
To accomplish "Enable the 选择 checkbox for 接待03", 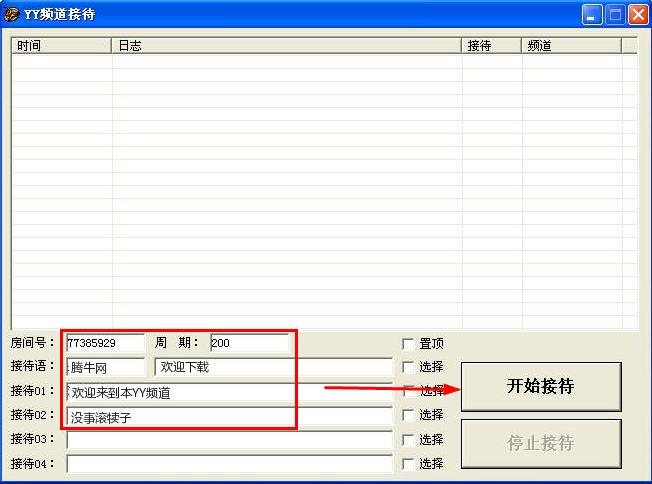I will [408, 440].
